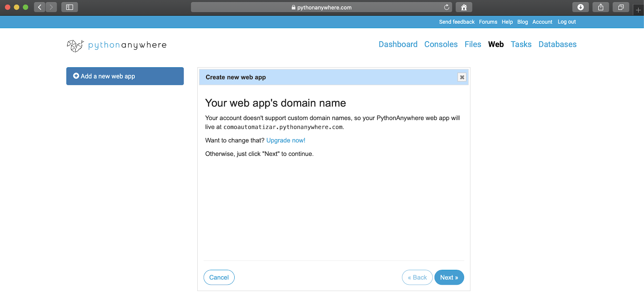Continue with the Next button
The height and width of the screenshot is (302, 644).
coord(449,277)
